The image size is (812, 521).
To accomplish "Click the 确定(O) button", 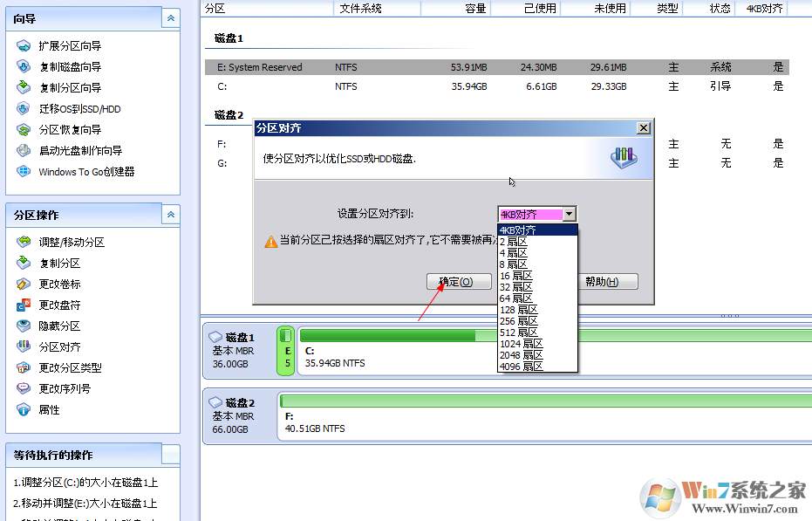I will click(455, 282).
